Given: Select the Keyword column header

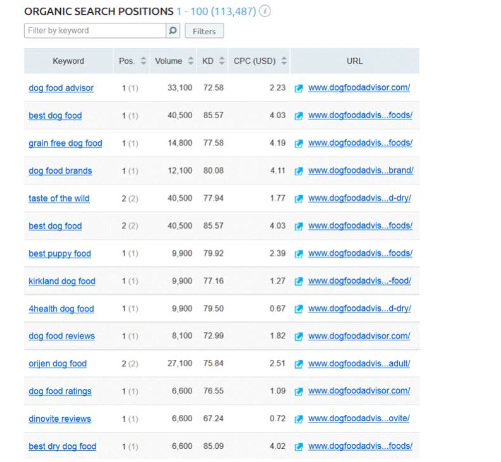Looking at the screenshot, I should (x=68, y=61).
